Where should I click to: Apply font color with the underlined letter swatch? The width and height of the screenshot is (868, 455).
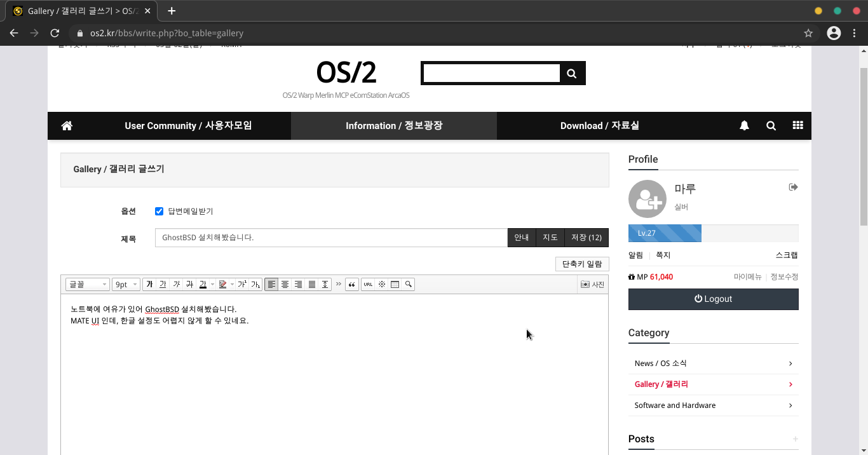coord(203,284)
